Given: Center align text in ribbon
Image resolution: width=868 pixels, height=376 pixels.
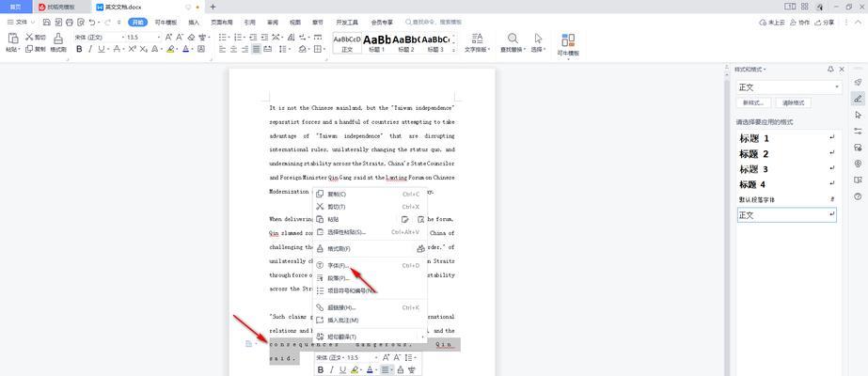Looking at the screenshot, I should [x=233, y=49].
